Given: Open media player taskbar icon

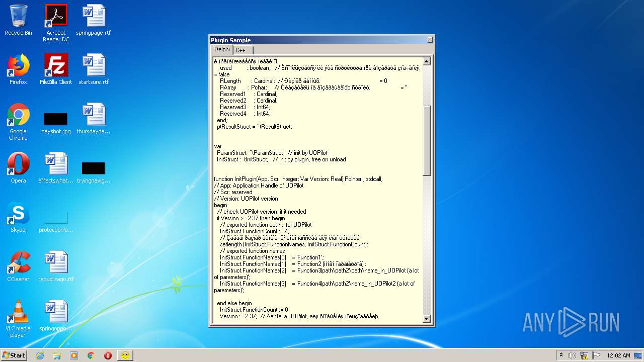Looking at the screenshot, I should pos(74,355).
